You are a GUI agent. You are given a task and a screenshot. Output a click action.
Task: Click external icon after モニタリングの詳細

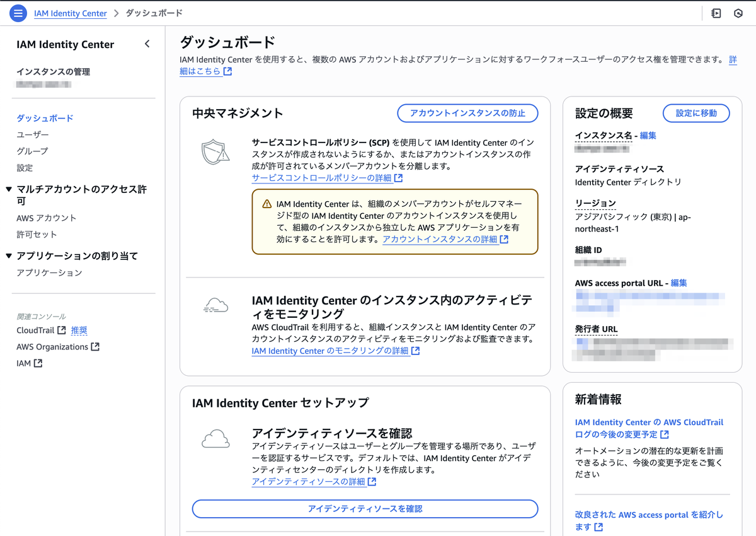pyautogui.click(x=415, y=351)
